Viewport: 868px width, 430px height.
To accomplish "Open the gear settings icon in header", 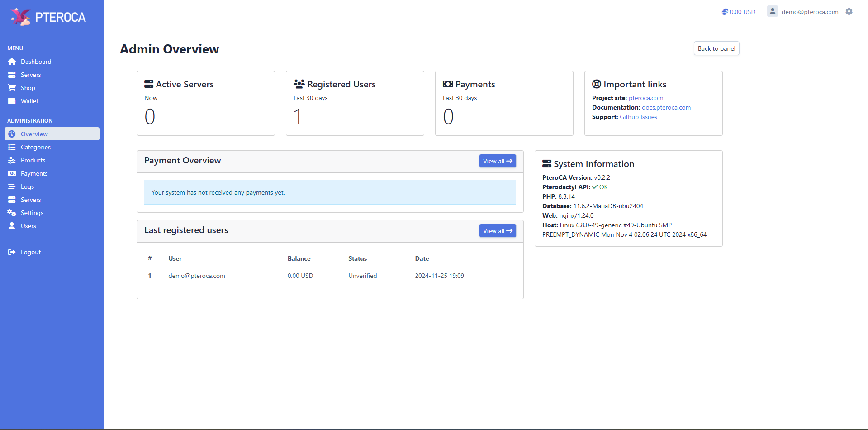I will click(849, 11).
